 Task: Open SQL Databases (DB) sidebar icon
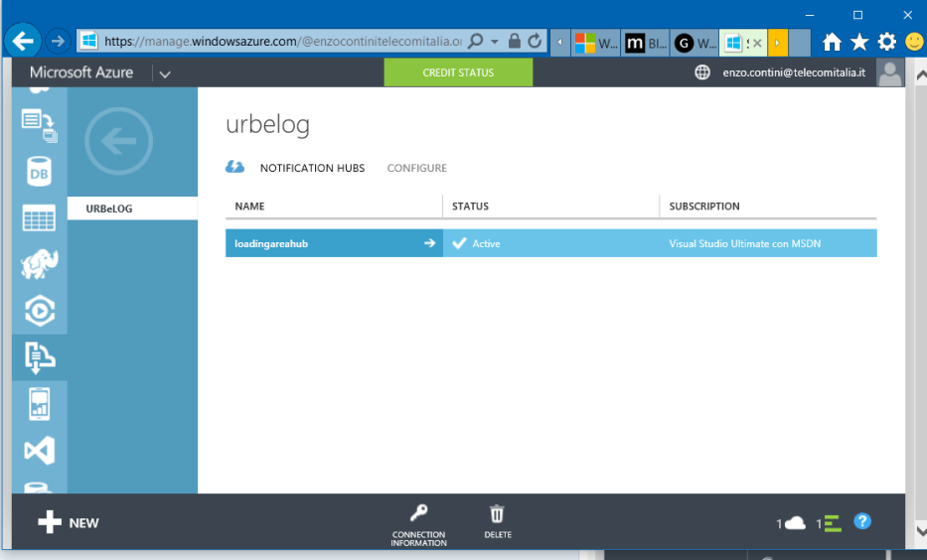point(39,172)
